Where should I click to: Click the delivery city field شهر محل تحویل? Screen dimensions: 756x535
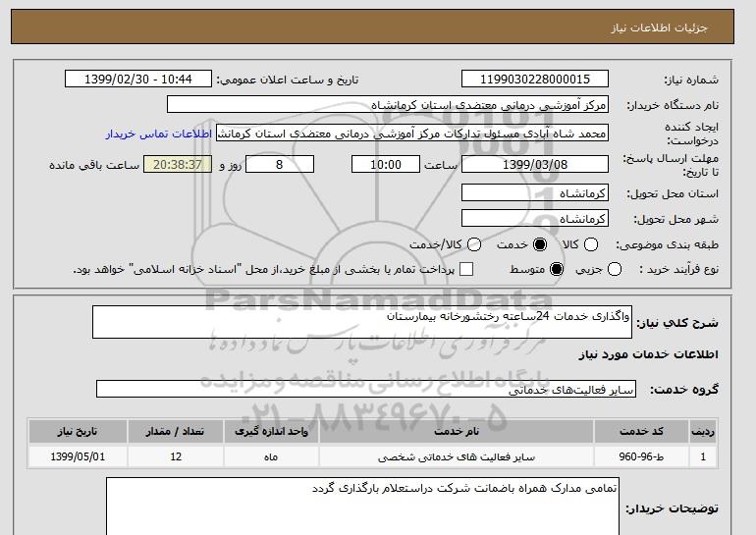pos(535,218)
